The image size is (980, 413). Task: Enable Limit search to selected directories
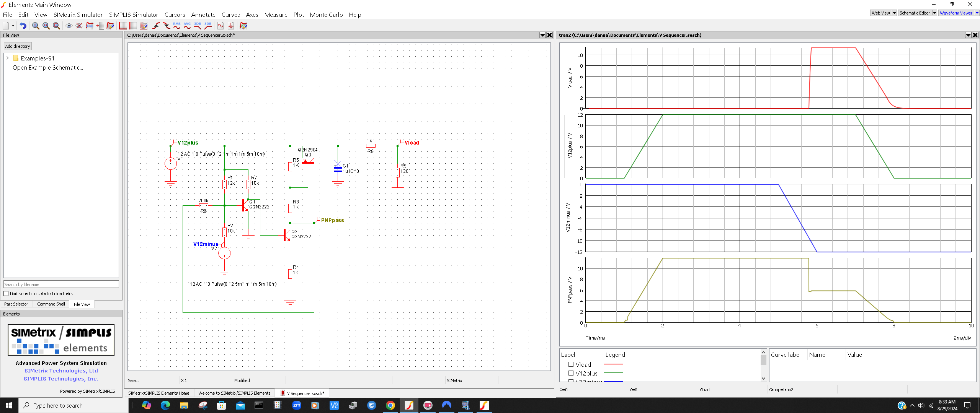click(x=6, y=294)
